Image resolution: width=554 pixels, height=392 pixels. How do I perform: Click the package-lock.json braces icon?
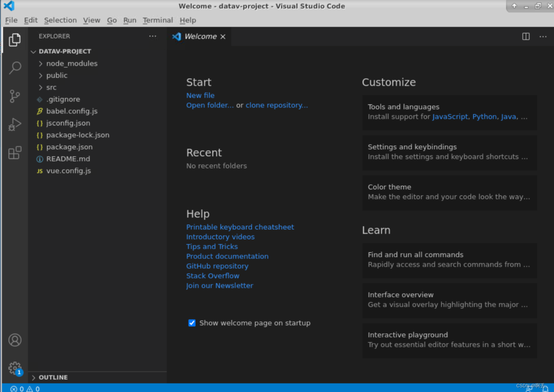point(39,135)
